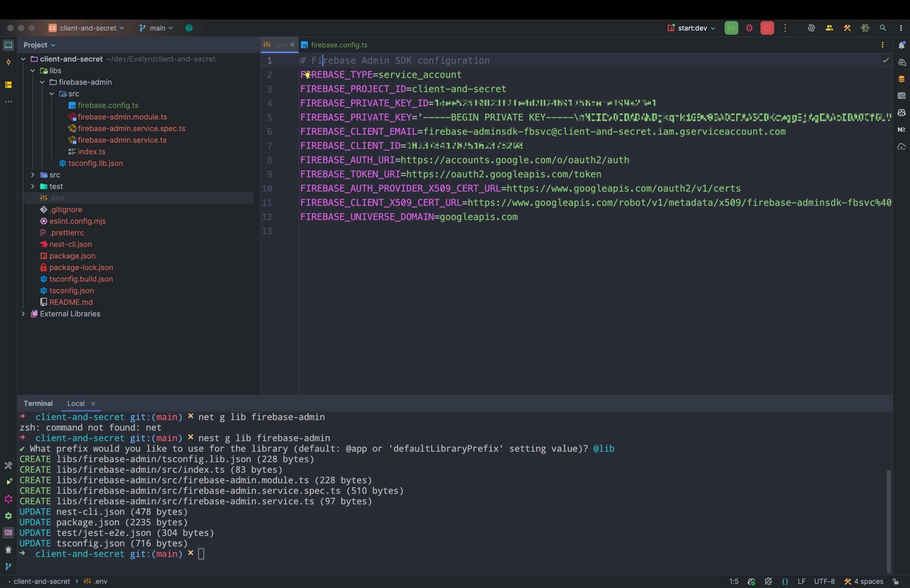The width and height of the screenshot is (910, 588).
Task: Click the green Run start:dev button
Action: tap(731, 28)
